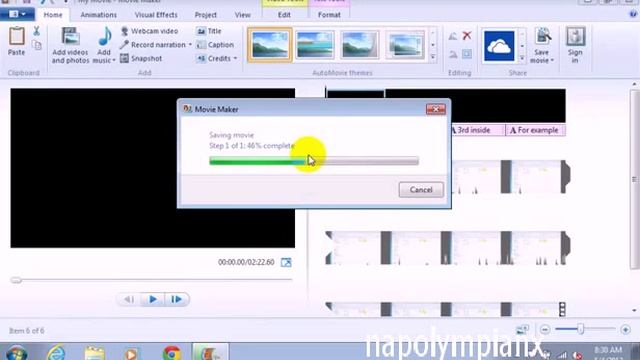Click Add videos and photos
Image resolution: width=640 pixels, height=360 pixels.
70,45
